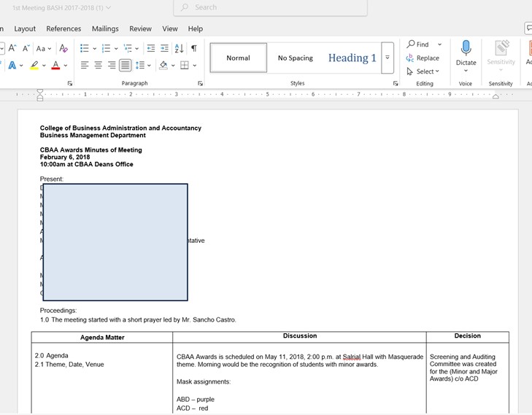The height and width of the screenshot is (415, 532).
Task: Open the line spacing dropdown
Action: pyautogui.click(x=143, y=66)
